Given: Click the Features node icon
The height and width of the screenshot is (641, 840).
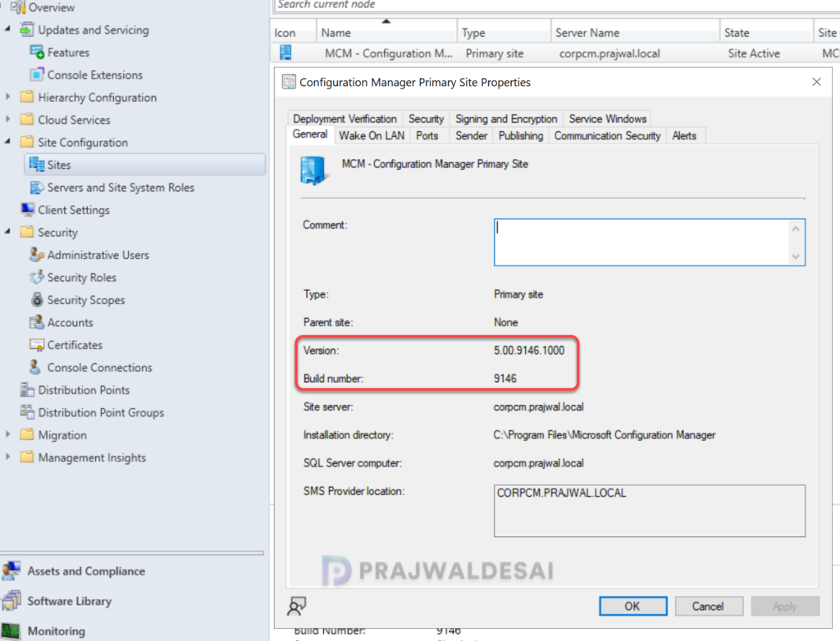Looking at the screenshot, I should [36, 52].
